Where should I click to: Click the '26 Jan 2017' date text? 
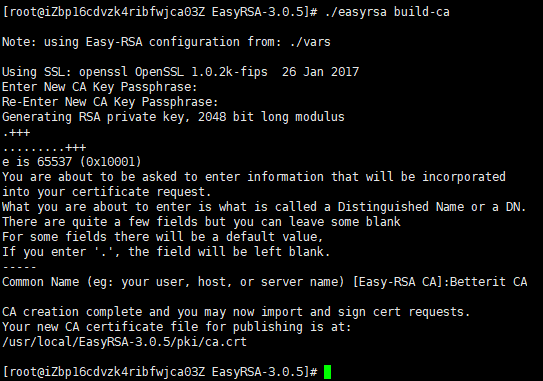[x=320, y=72]
